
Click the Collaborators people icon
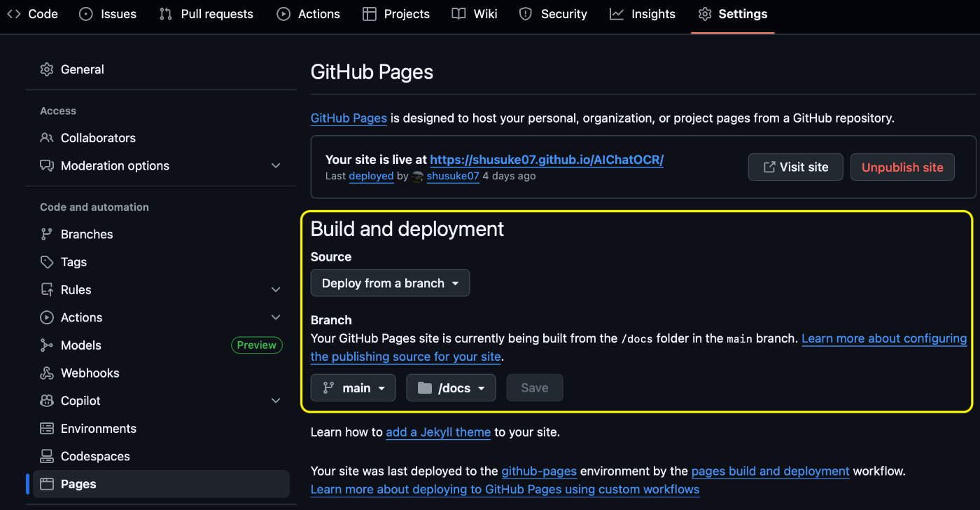tap(47, 138)
